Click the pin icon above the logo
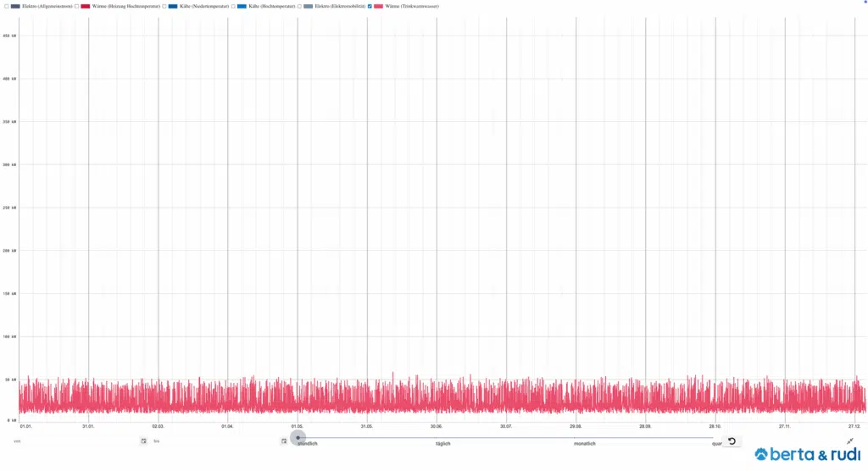 850,441
